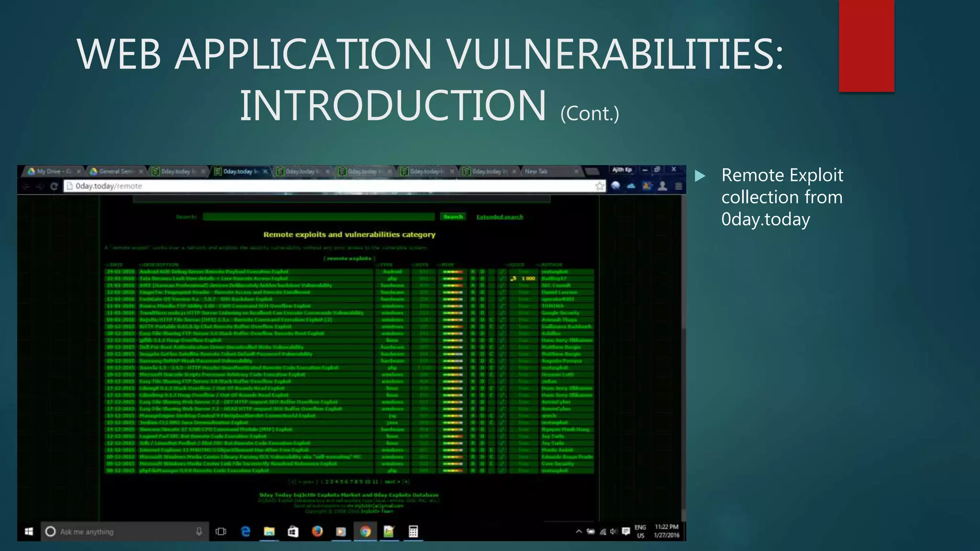Open Calculator from taskbar
Screen dimensions: 980x551
point(413,531)
